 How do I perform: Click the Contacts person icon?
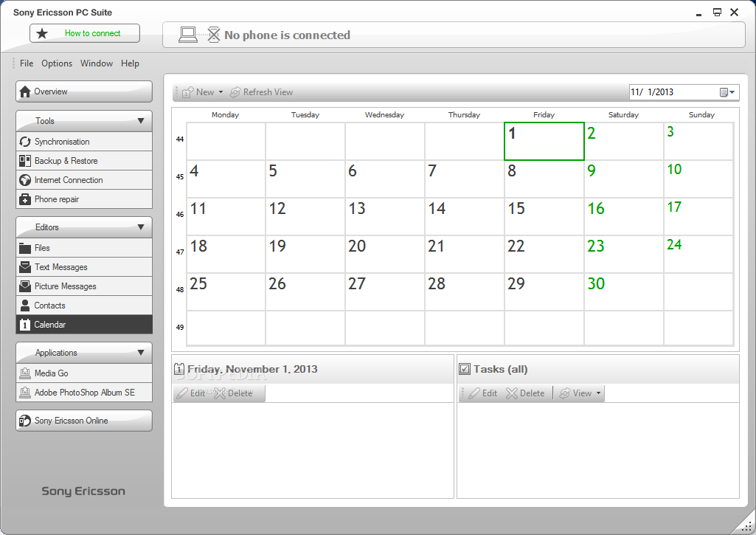(x=25, y=306)
